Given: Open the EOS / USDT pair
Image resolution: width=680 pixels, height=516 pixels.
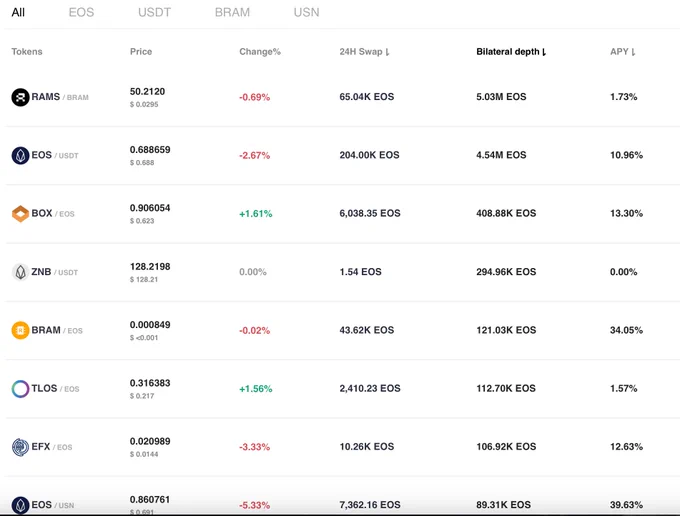Looking at the screenshot, I should 55,155.
